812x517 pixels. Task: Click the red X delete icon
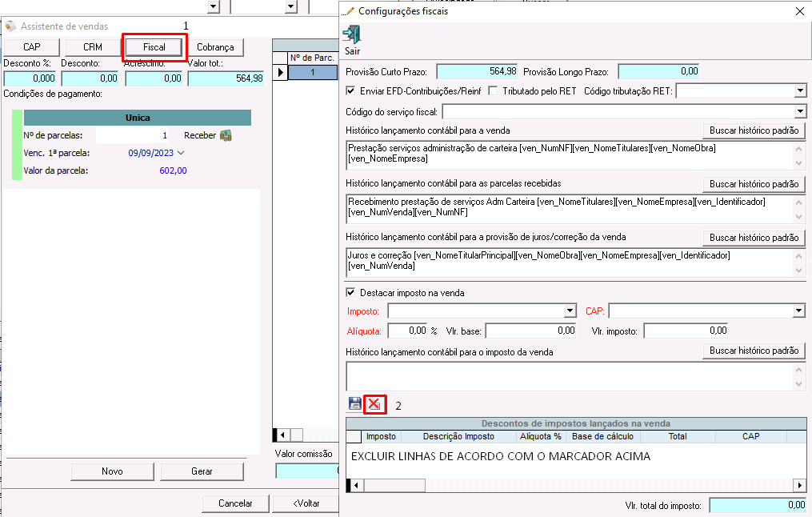coord(374,403)
